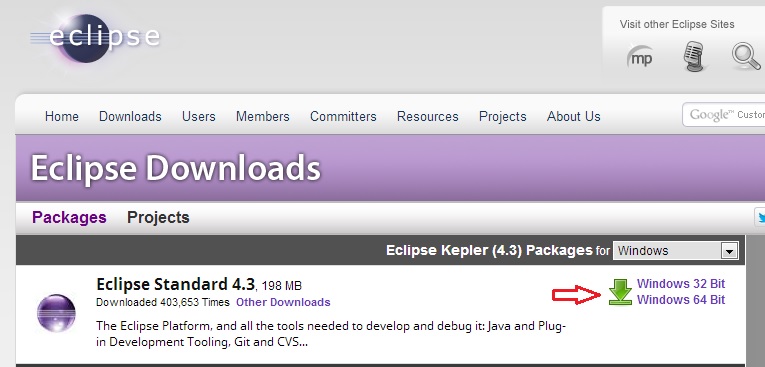Click the Eclipse logo

pyautogui.click(x=95, y=38)
